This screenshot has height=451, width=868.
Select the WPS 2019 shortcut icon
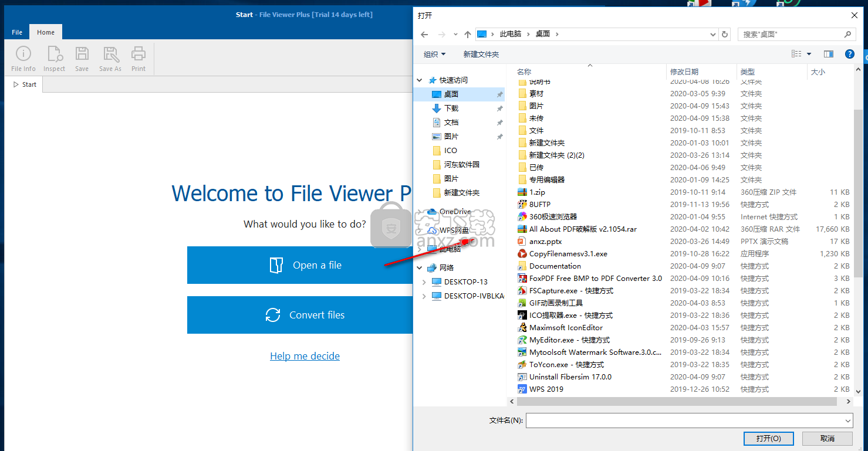click(x=522, y=389)
